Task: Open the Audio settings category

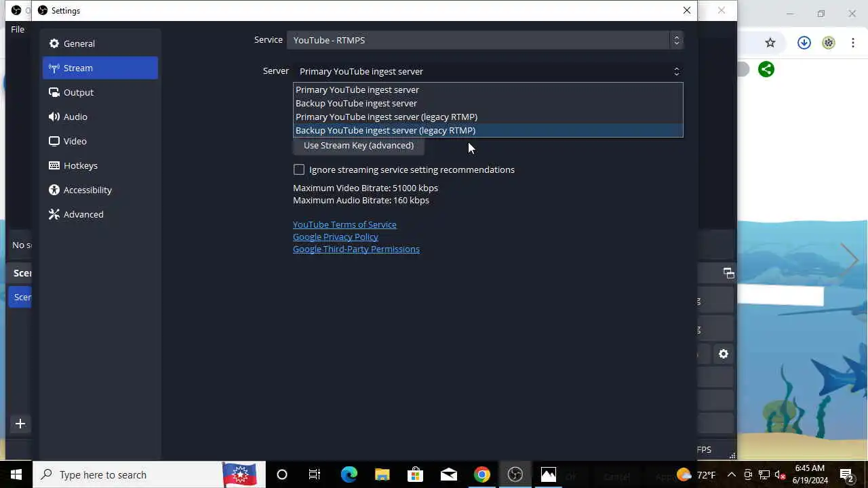Action: [x=100, y=117]
